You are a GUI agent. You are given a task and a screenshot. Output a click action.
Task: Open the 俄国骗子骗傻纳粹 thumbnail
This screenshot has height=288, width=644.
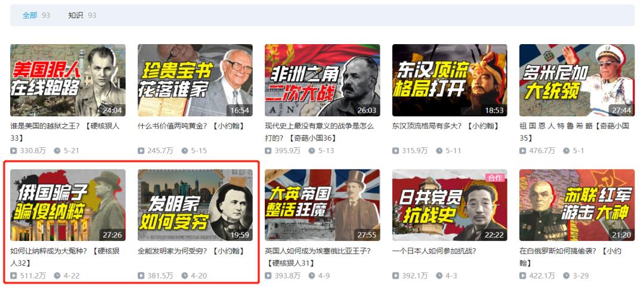[x=68, y=205]
